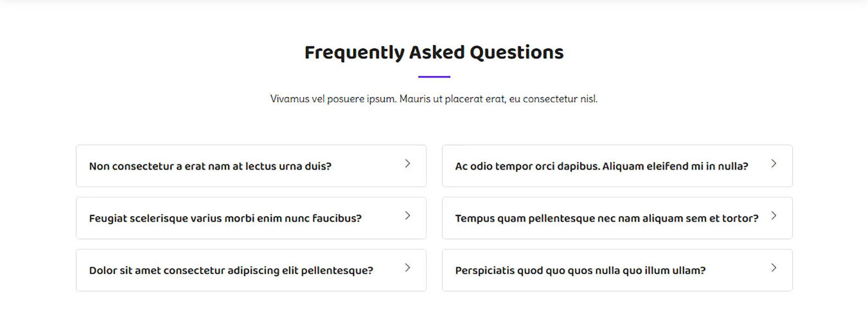Open "Perspiciatis quod quo quos nulla" question text

pos(580,271)
